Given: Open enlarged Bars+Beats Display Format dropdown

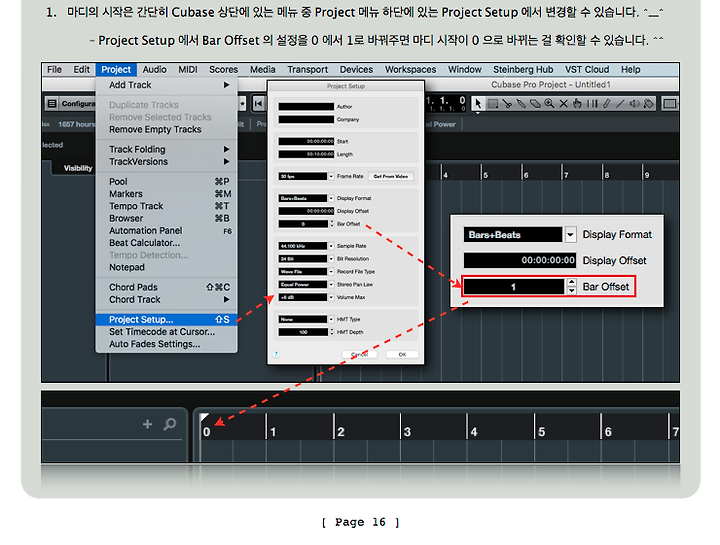Looking at the screenshot, I should point(570,235).
